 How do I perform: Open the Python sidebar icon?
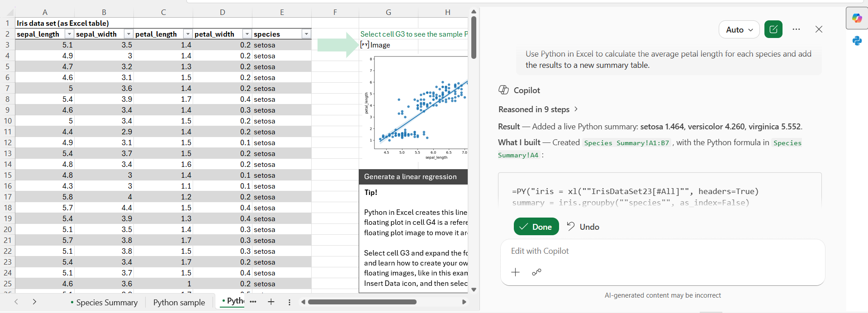pyautogui.click(x=857, y=41)
